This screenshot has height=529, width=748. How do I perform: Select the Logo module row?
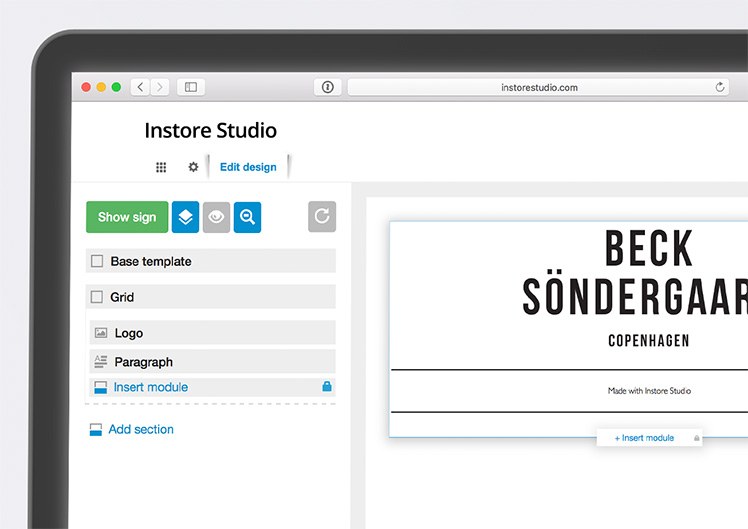tap(212, 332)
